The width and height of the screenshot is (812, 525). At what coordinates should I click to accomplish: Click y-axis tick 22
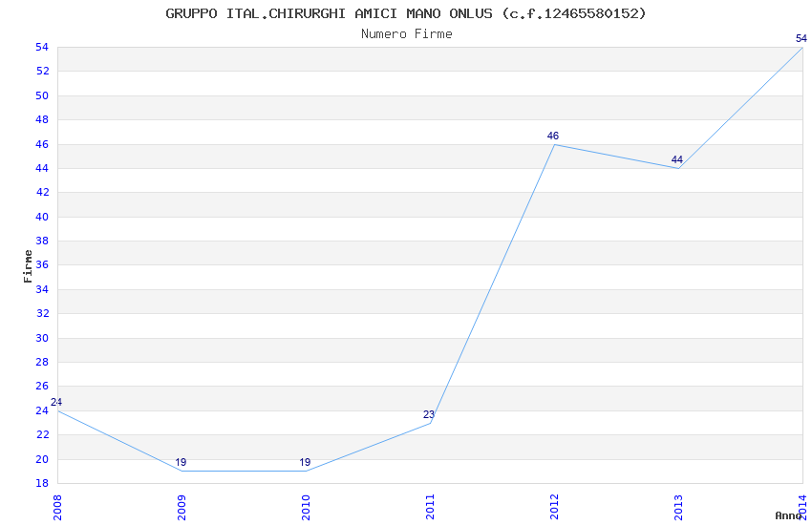point(42,435)
